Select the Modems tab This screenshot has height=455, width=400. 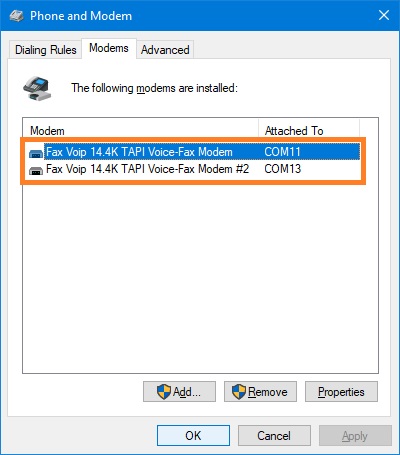109,48
